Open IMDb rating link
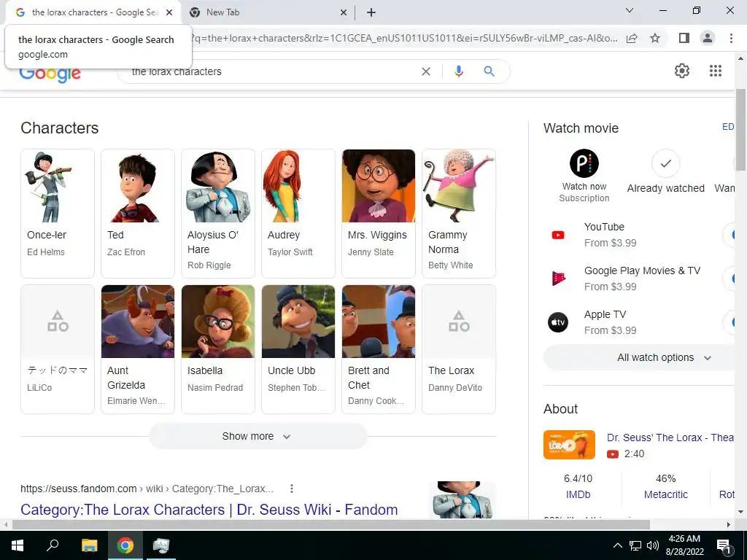 [578, 494]
